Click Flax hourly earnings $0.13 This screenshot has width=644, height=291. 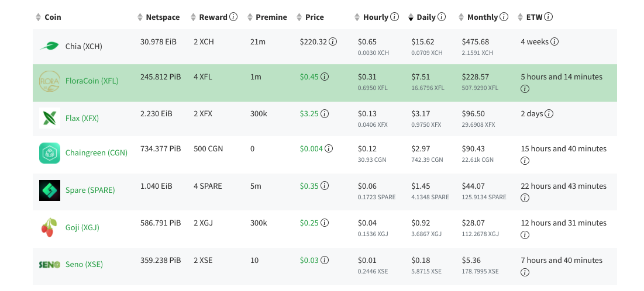point(367,114)
